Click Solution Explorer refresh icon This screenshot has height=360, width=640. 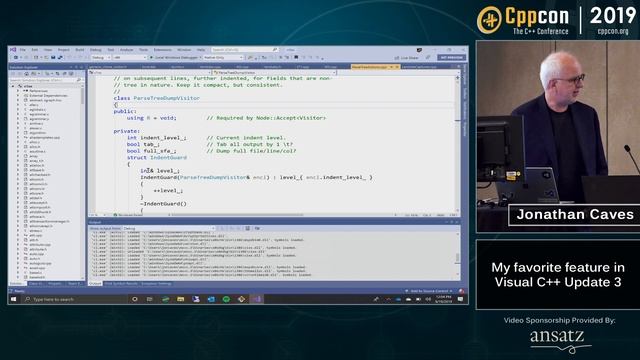(58, 73)
